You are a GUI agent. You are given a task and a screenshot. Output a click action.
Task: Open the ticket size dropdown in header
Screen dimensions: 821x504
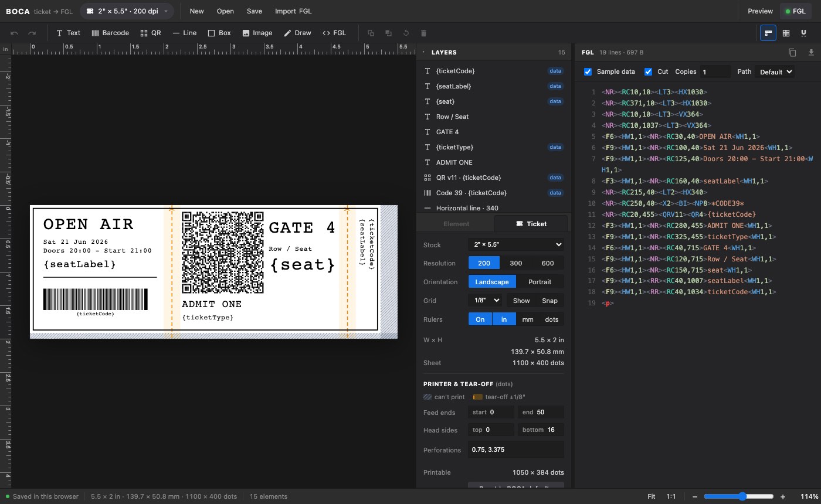127,11
